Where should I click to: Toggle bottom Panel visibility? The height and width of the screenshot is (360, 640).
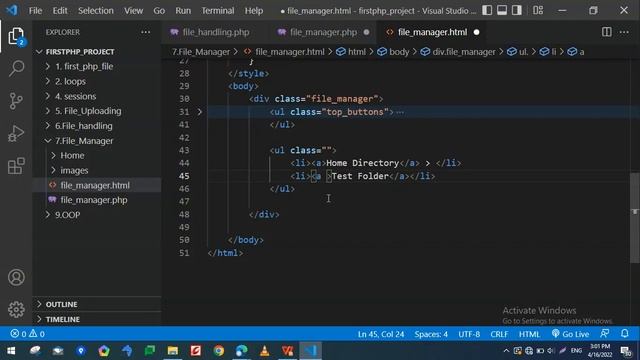502,10
